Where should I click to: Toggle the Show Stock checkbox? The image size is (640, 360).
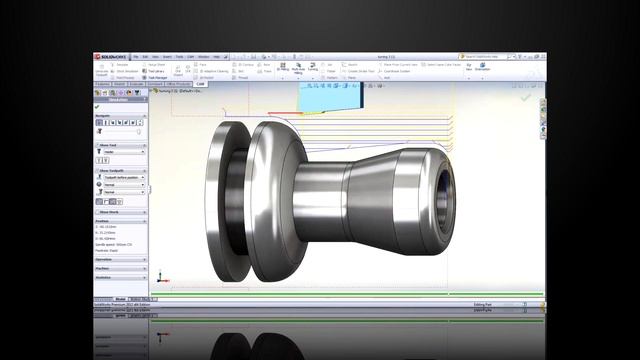97,212
